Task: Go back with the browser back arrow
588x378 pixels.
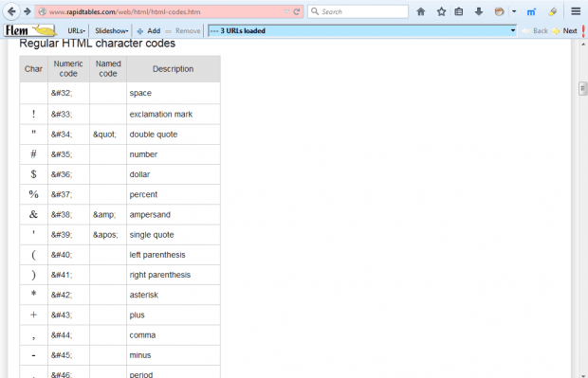Action: 11,11
